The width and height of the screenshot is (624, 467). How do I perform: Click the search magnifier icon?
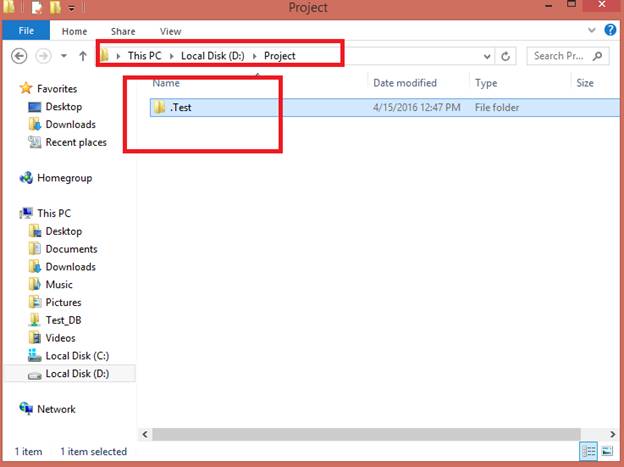point(597,56)
